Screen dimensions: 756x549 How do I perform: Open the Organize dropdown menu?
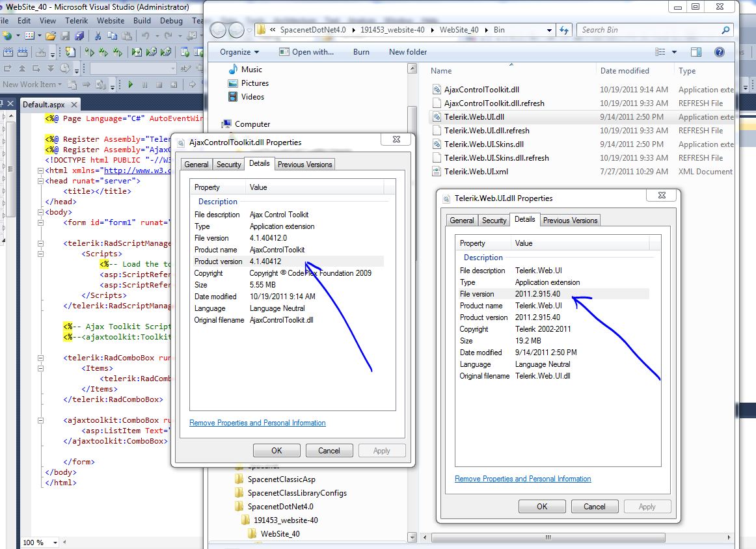click(x=239, y=52)
